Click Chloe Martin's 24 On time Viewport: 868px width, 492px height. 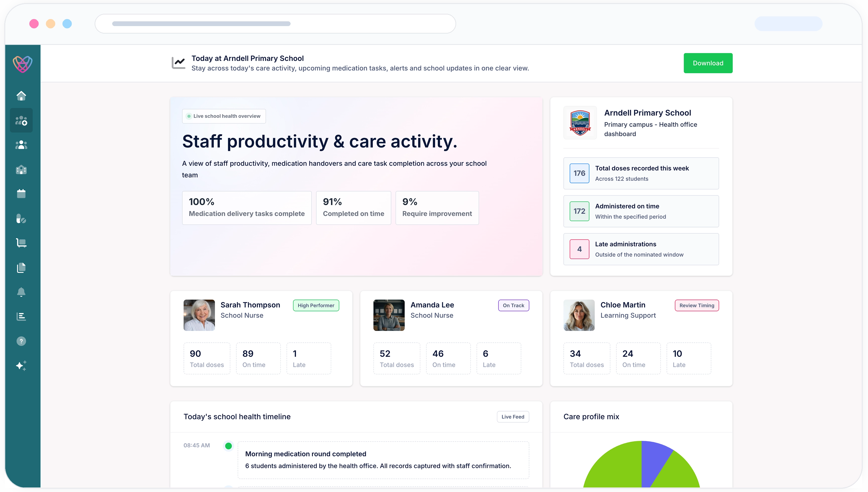(638, 359)
